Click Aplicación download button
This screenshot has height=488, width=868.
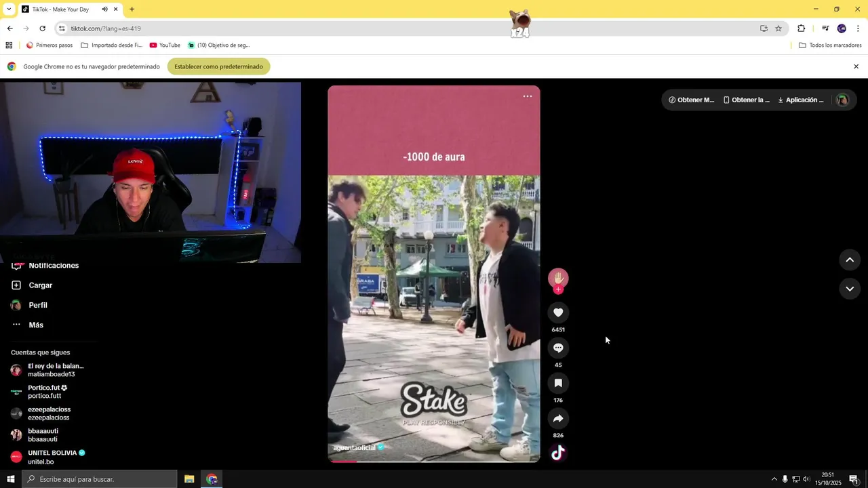click(801, 100)
